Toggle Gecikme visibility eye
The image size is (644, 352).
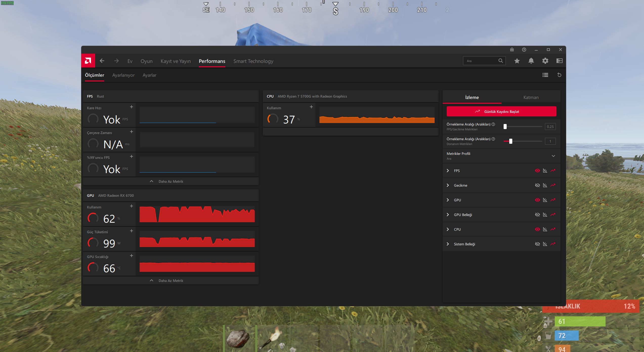[538, 185]
